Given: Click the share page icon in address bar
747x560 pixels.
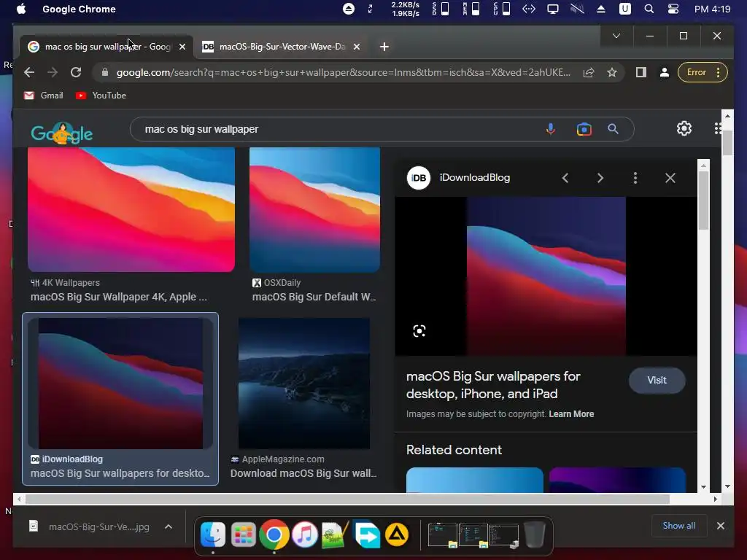Looking at the screenshot, I should [x=589, y=72].
